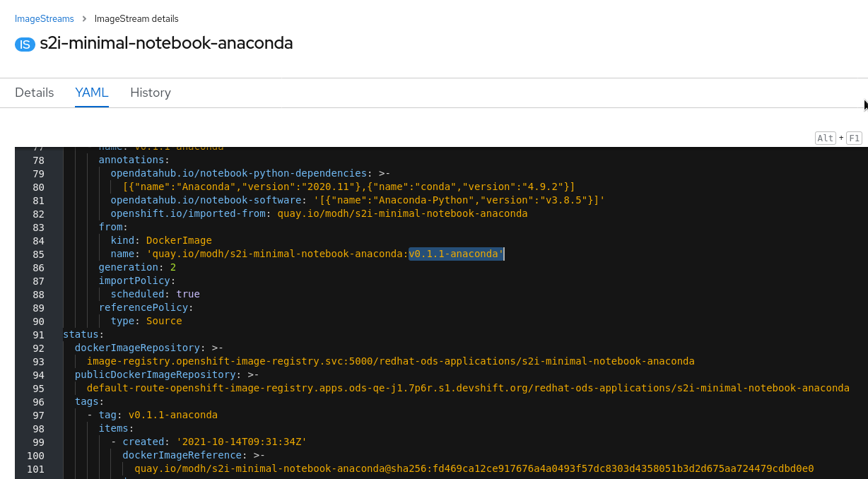Switch to the History tab
The image size is (868, 479).
coord(151,93)
